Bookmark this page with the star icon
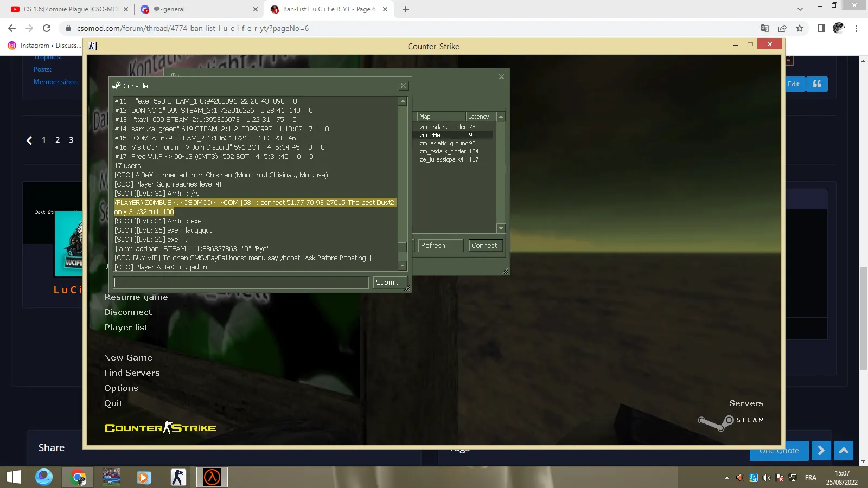This screenshot has height=488, width=868. coord(800,28)
